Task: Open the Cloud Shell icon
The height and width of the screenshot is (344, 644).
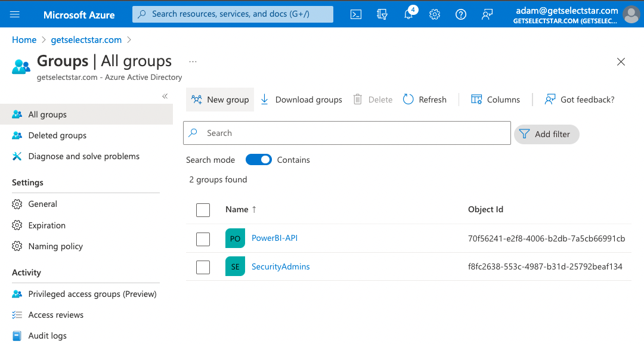Action: (356, 14)
